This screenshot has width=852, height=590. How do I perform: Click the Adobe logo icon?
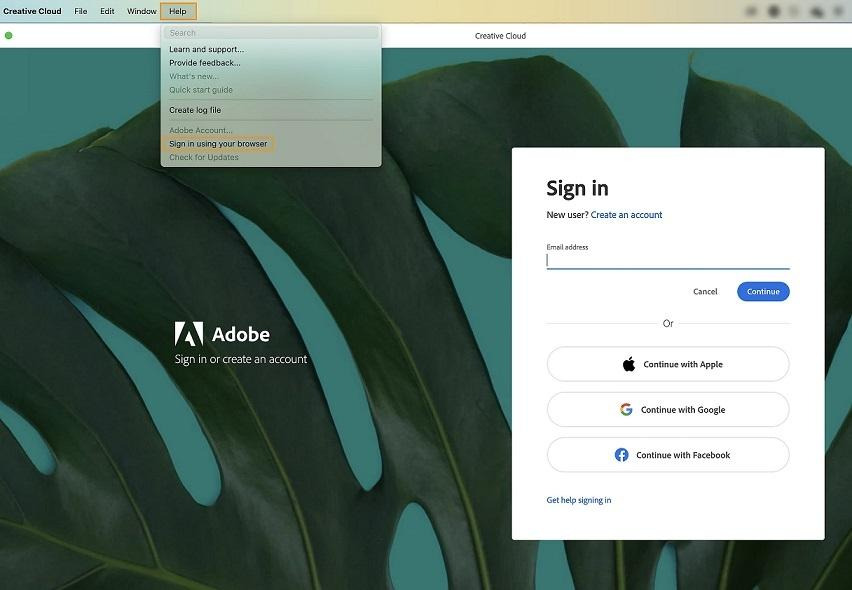click(189, 334)
